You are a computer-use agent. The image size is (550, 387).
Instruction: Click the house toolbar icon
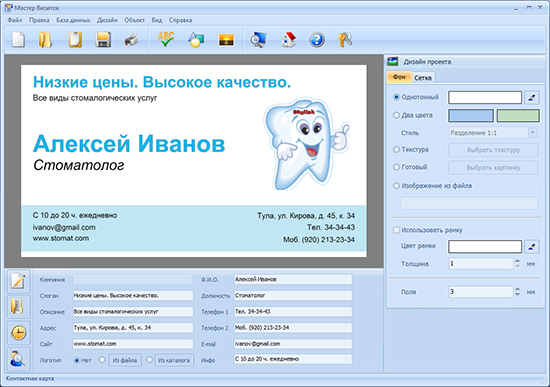288,39
